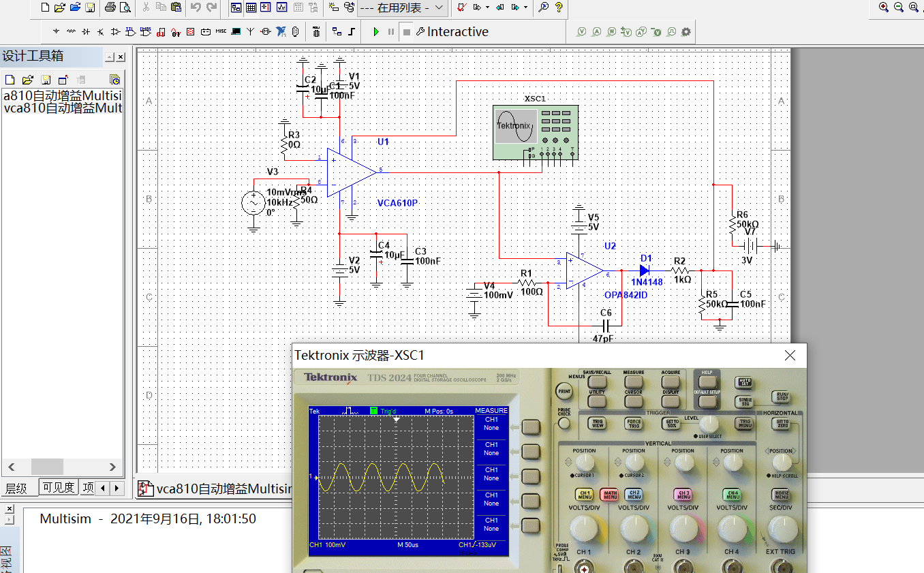Click the Find magnifier icon

click(x=544, y=7)
